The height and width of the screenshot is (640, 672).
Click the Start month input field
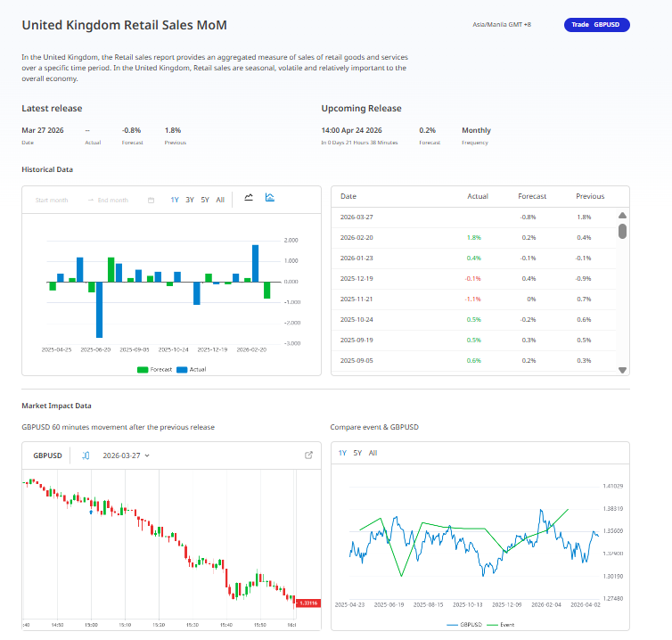(52, 201)
